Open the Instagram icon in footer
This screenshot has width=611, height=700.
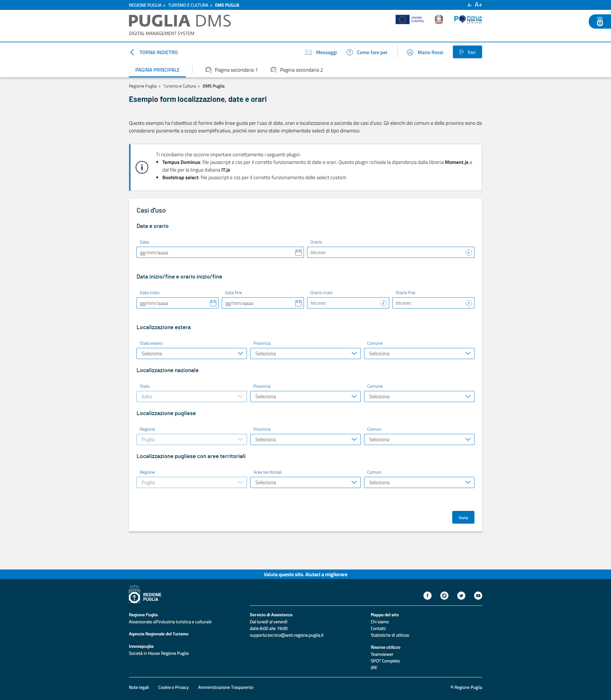(x=444, y=595)
